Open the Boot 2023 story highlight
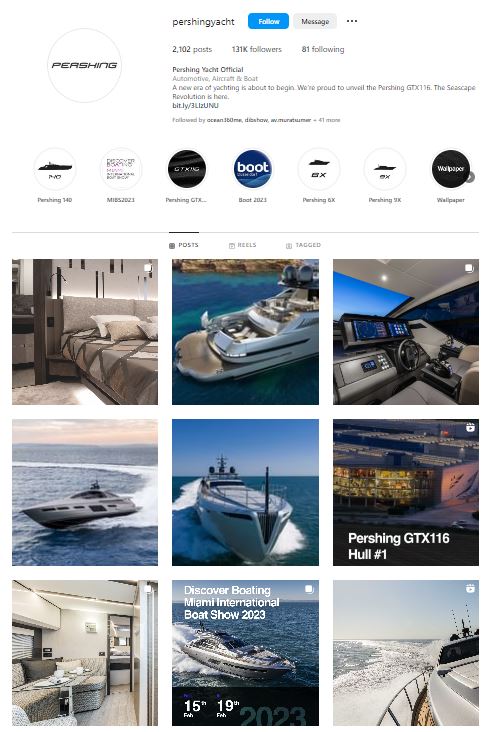The width and height of the screenshot is (485, 732). [253, 169]
